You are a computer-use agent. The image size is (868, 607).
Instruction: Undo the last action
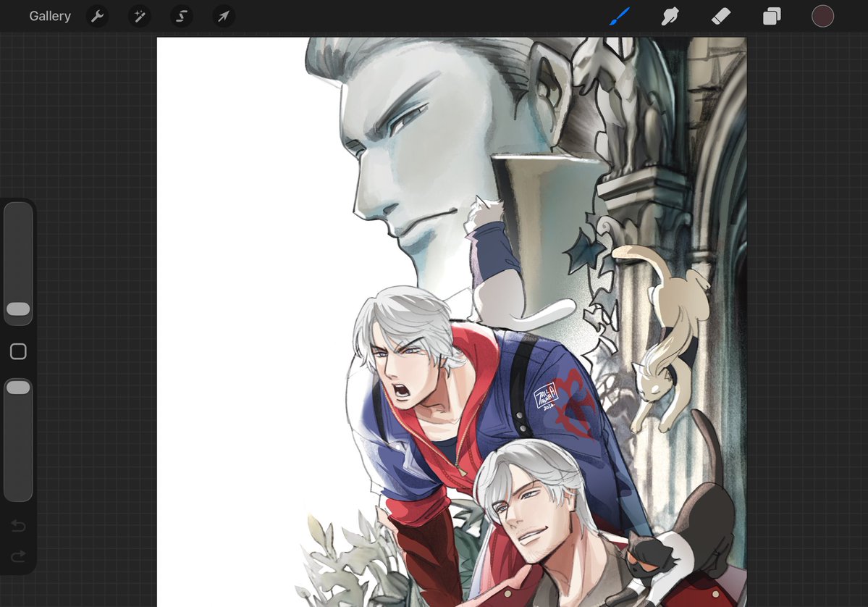point(18,525)
